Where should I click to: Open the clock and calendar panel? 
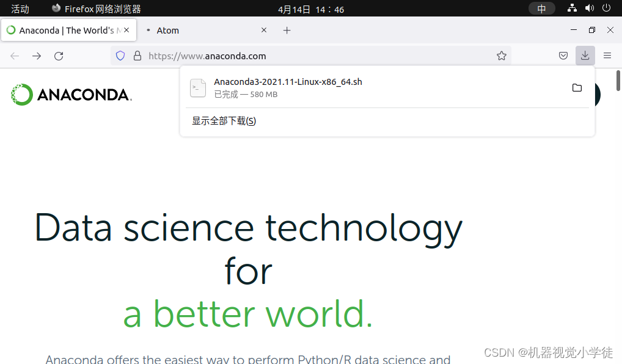coord(311,10)
